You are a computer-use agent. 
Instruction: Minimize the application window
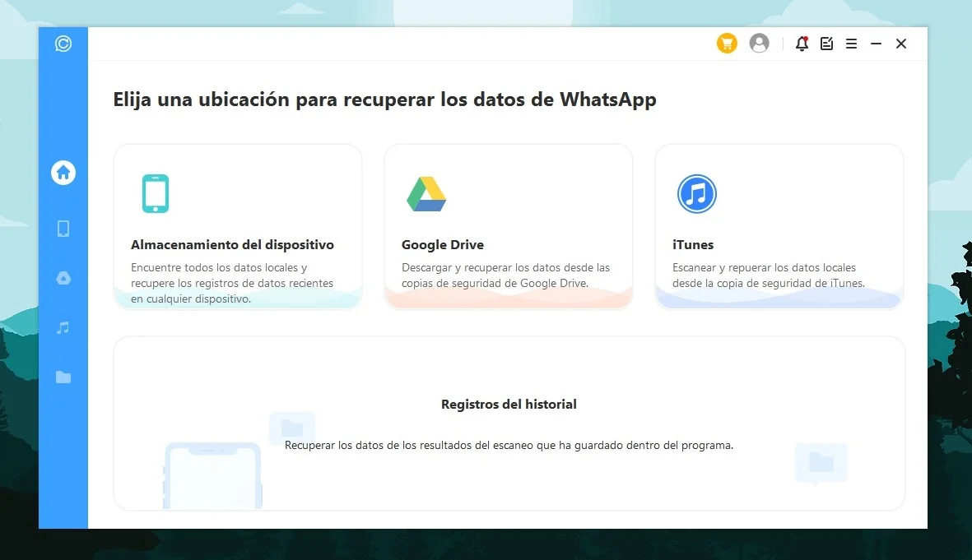click(877, 44)
